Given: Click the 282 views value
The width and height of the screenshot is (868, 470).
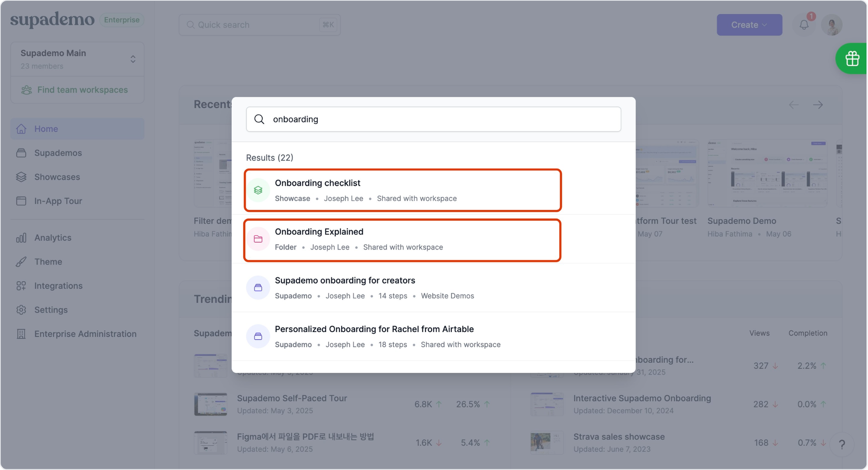Looking at the screenshot, I should tap(761, 404).
